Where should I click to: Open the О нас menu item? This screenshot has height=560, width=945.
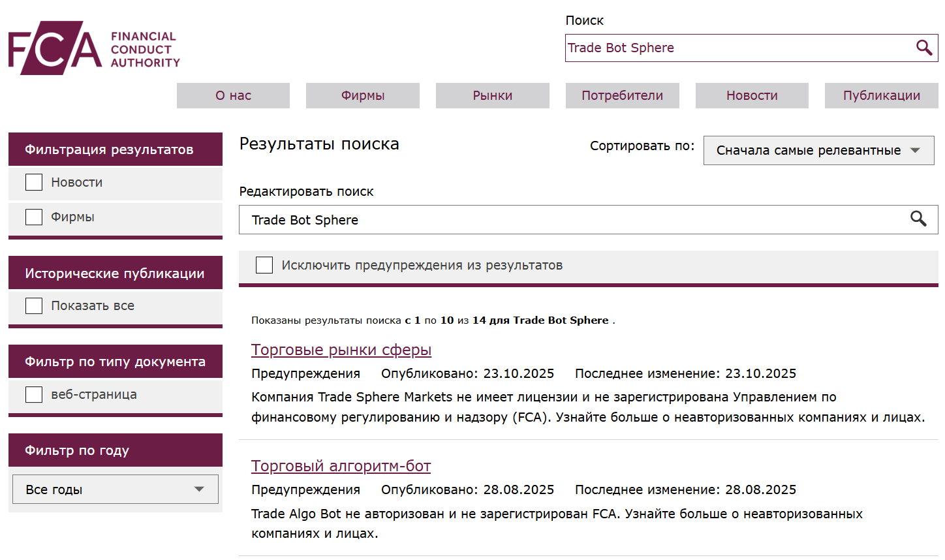pyautogui.click(x=233, y=95)
